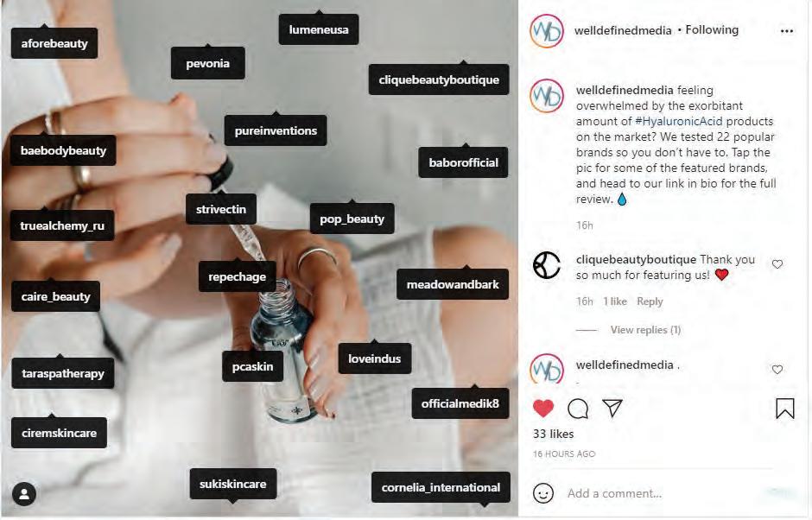Like cliquebeautyboutique's comment with heart
The image size is (812, 520).
point(777,264)
